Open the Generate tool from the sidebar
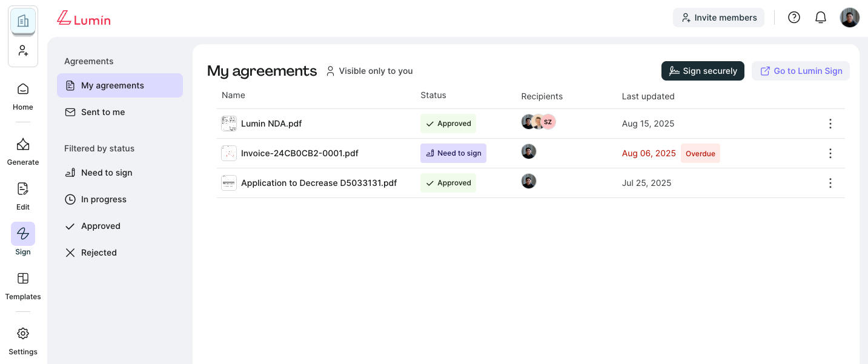The image size is (868, 364). pos(22,144)
